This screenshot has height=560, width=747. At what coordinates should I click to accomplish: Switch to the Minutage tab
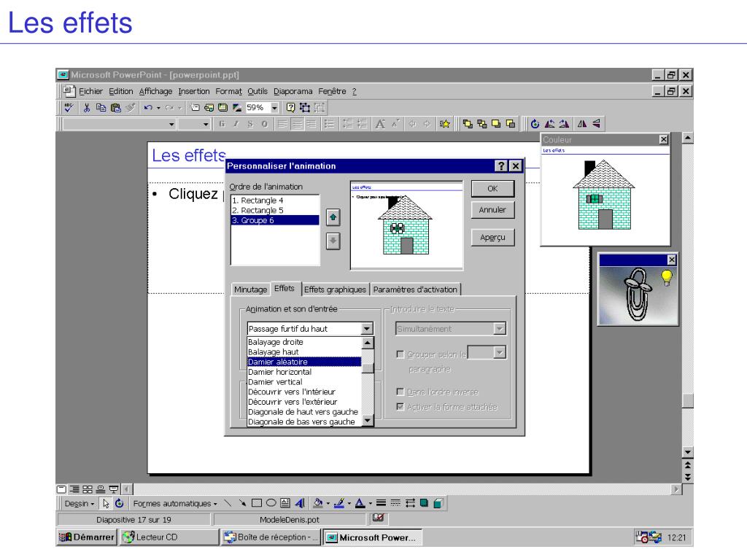(x=251, y=289)
